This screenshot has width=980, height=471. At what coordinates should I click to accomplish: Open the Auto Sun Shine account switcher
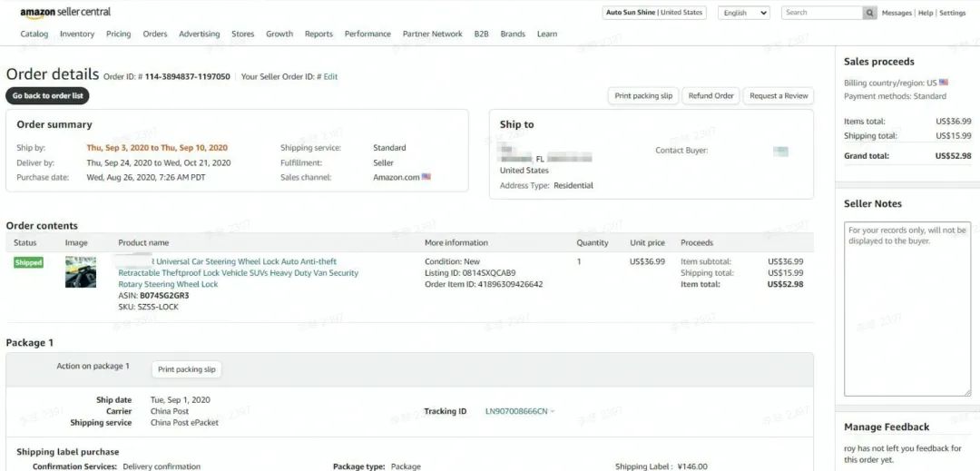click(x=654, y=13)
